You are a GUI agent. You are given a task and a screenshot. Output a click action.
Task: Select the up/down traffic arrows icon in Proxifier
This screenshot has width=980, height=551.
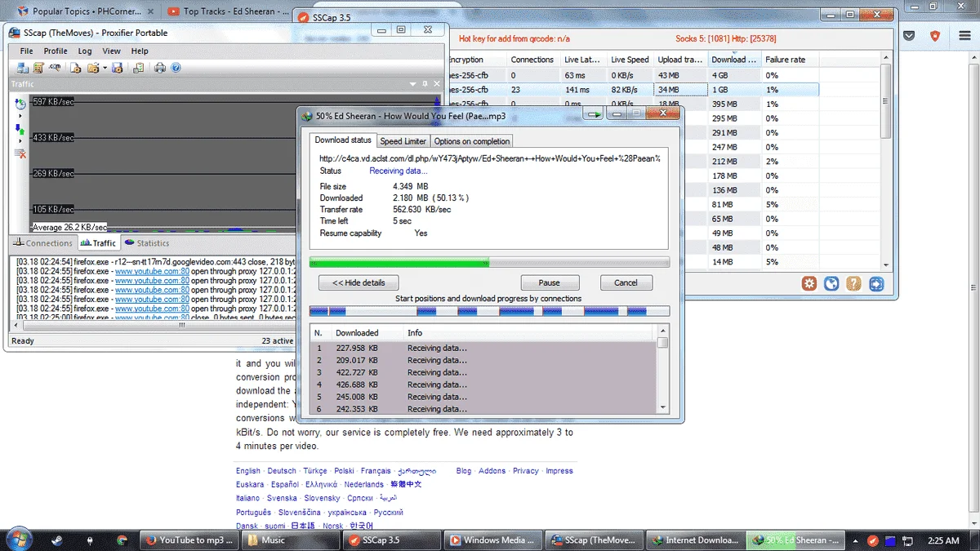20,128
